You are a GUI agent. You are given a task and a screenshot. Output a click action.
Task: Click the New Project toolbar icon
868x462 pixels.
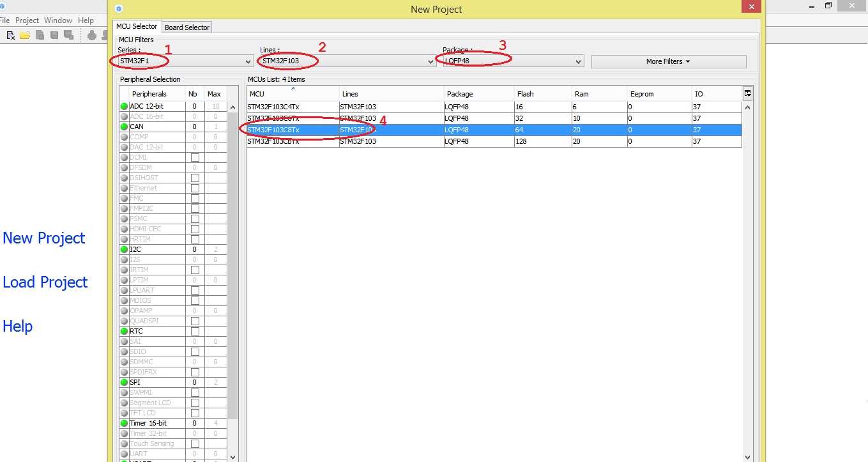click(11, 35)
